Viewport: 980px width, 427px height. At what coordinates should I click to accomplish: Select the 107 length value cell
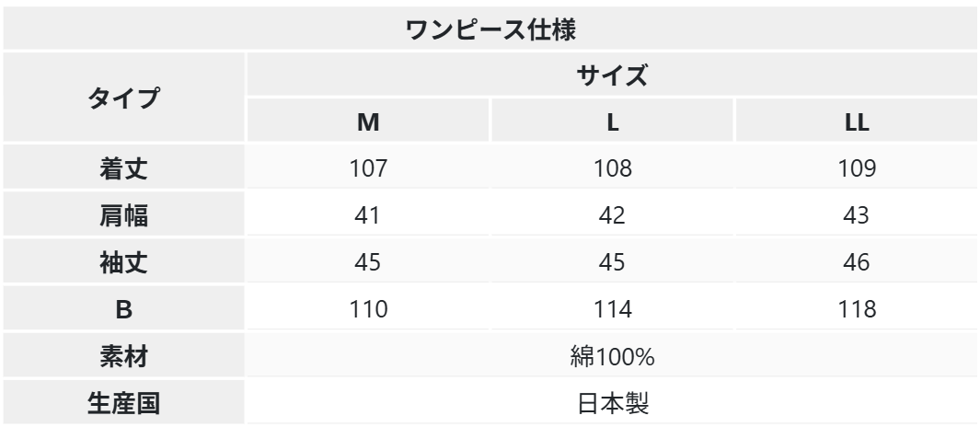click(x=367, y=167)
